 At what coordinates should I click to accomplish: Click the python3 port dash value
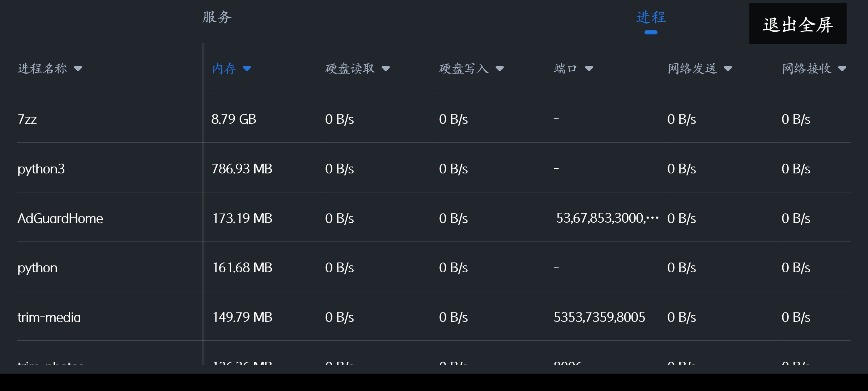click(x=556, y=168)
